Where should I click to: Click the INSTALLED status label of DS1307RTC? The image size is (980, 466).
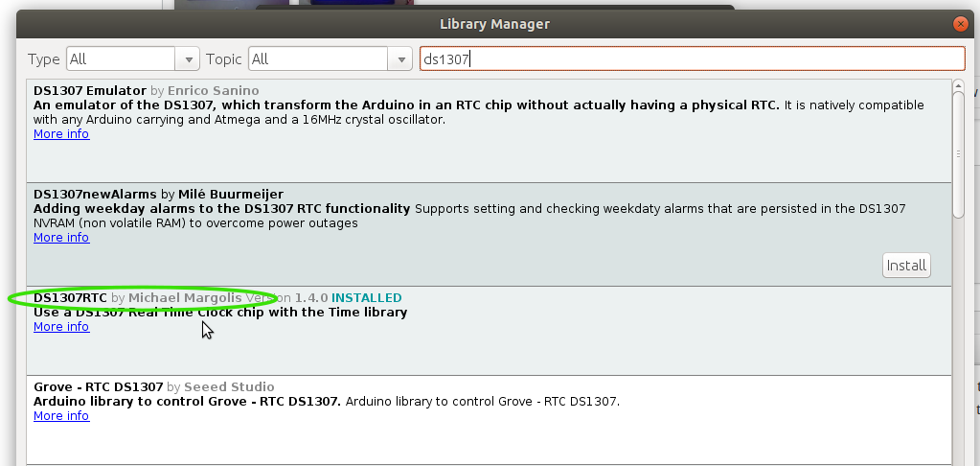tap(366, 298)
